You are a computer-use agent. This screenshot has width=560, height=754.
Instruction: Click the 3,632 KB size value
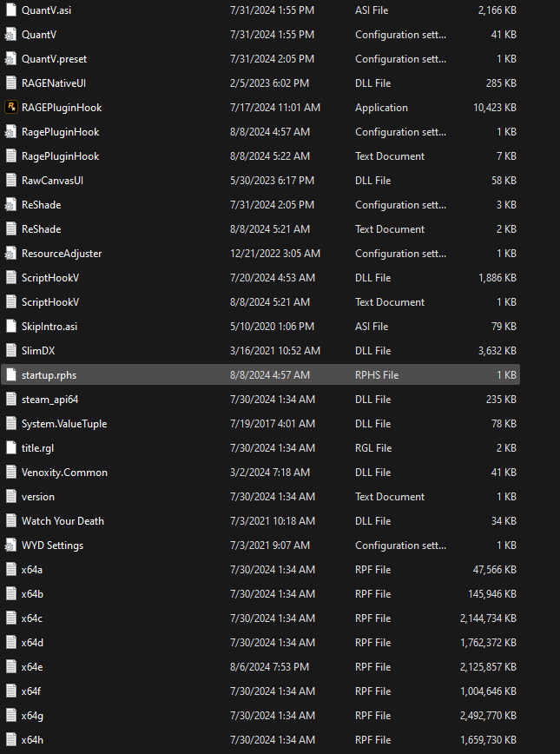pyautogui.click(x=497, y=351)
